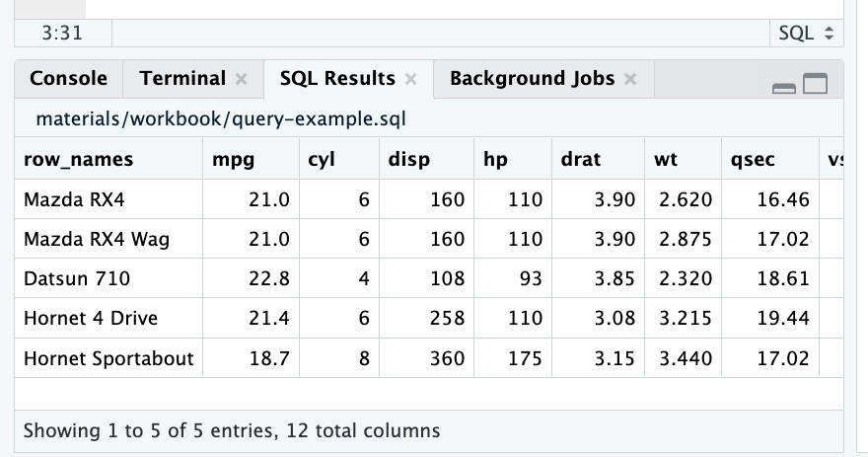Maximize the console pane
868x457 pixels.
(815, 85)
